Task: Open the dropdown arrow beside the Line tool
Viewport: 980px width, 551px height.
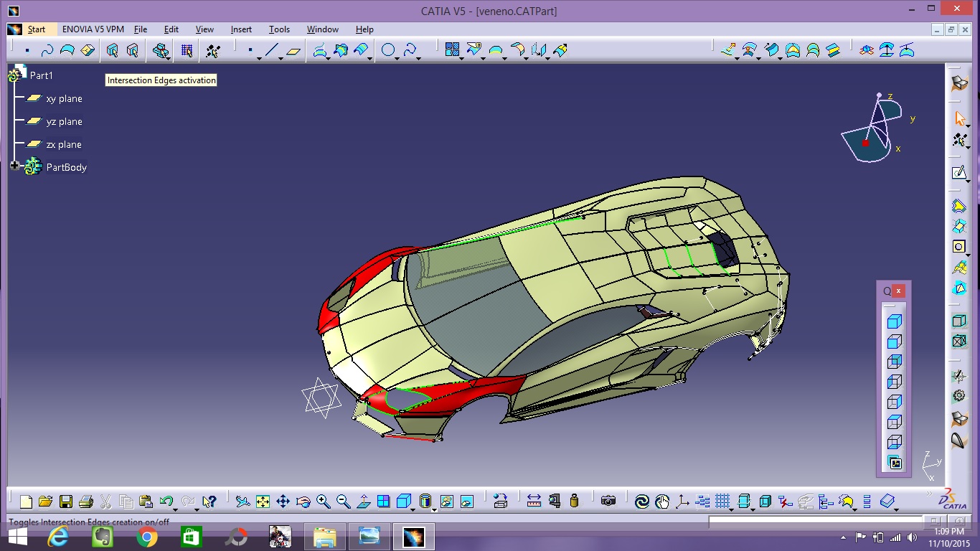Action: (x=281, y=58)
